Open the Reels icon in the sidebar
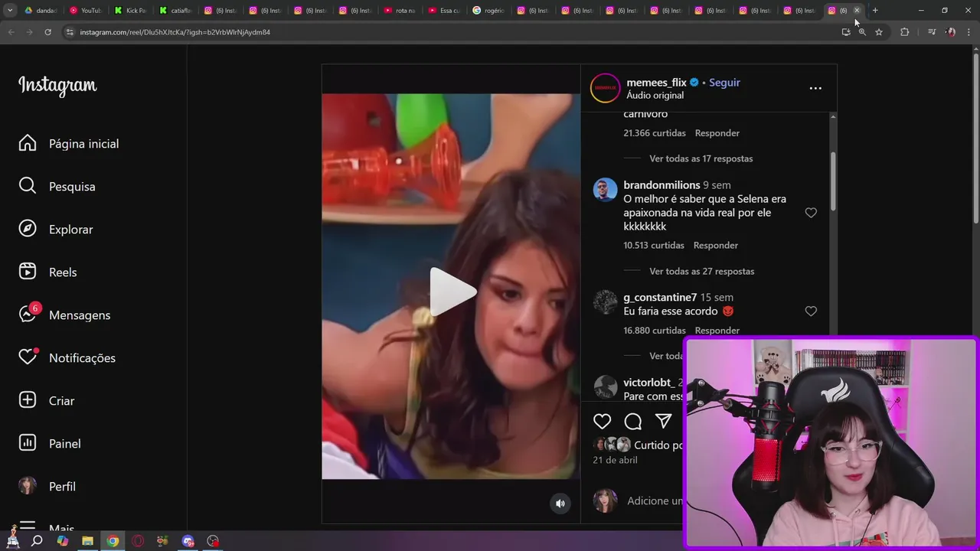This screenshot has width=980, height=551. pyautogui.click(x=28, y=272)
